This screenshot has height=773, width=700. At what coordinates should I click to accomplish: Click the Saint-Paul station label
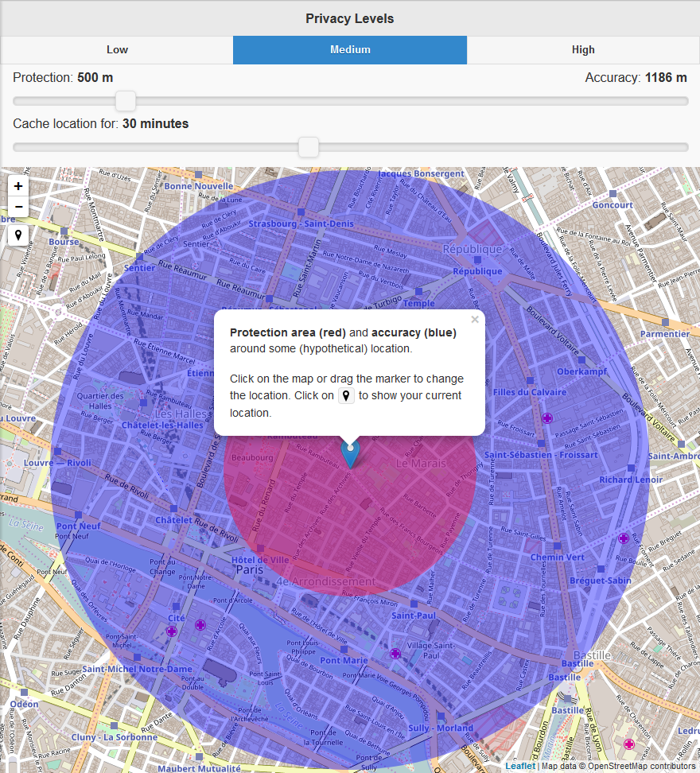click(x=414, y=616)
